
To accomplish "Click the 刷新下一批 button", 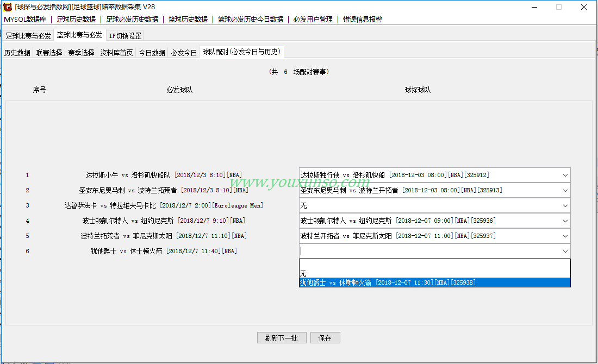I will (x=281, y=338).
